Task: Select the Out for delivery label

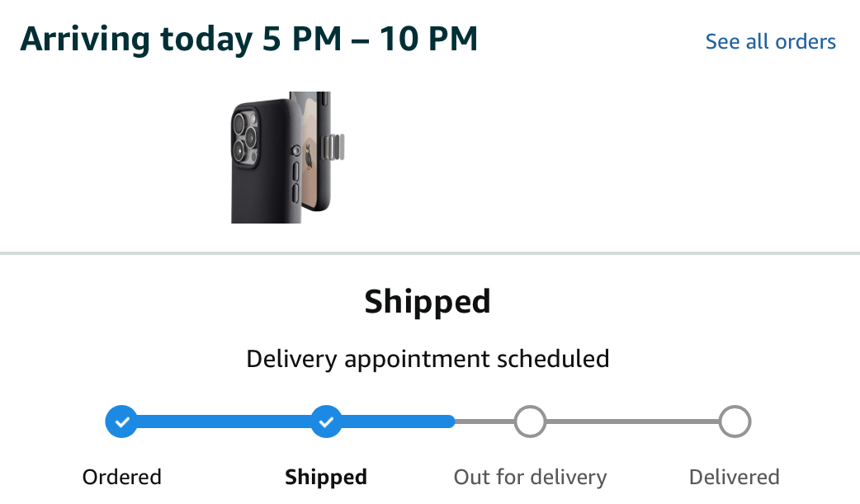Action: point(530,477)
